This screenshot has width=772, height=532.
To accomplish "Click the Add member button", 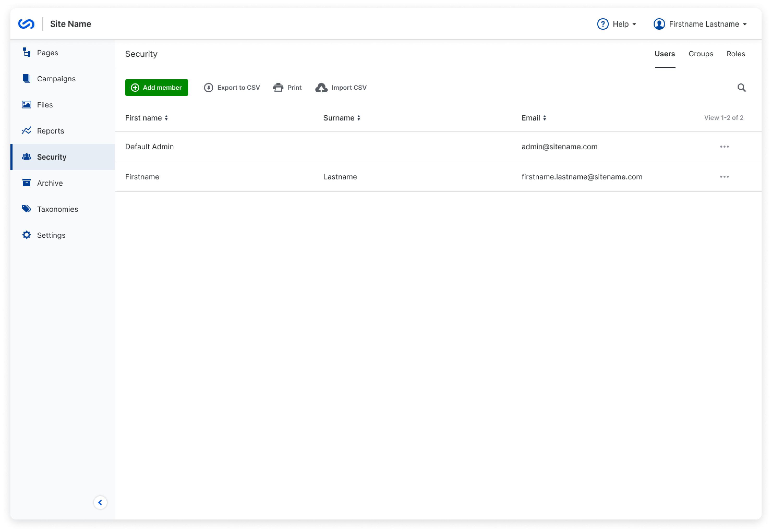I will [156, 88].
